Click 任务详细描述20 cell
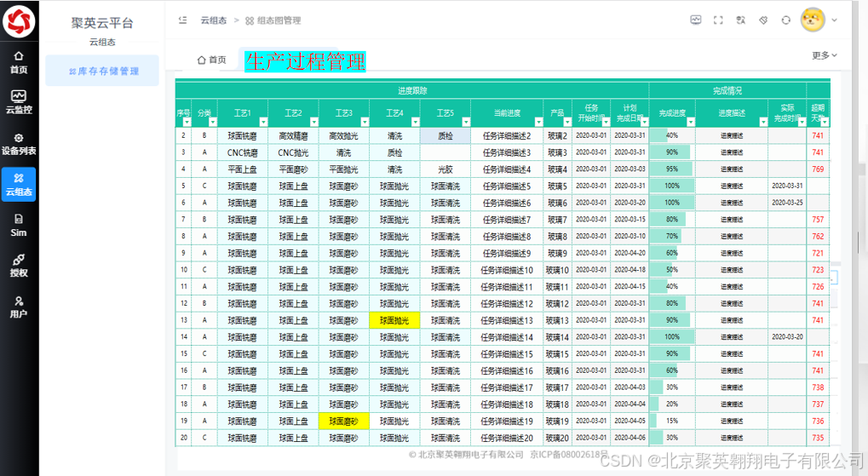The height and width of the screenshot is (476, 868). pos(507,438)
